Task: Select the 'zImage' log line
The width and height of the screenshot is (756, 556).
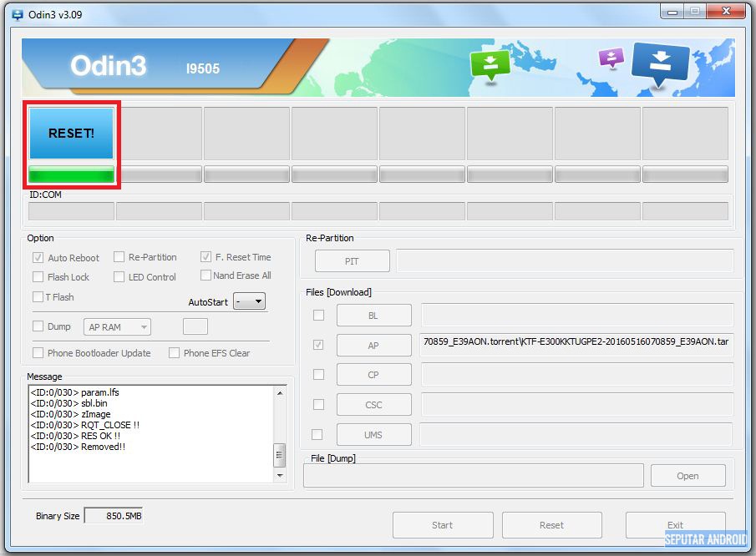Action: (x=70, y=414)
